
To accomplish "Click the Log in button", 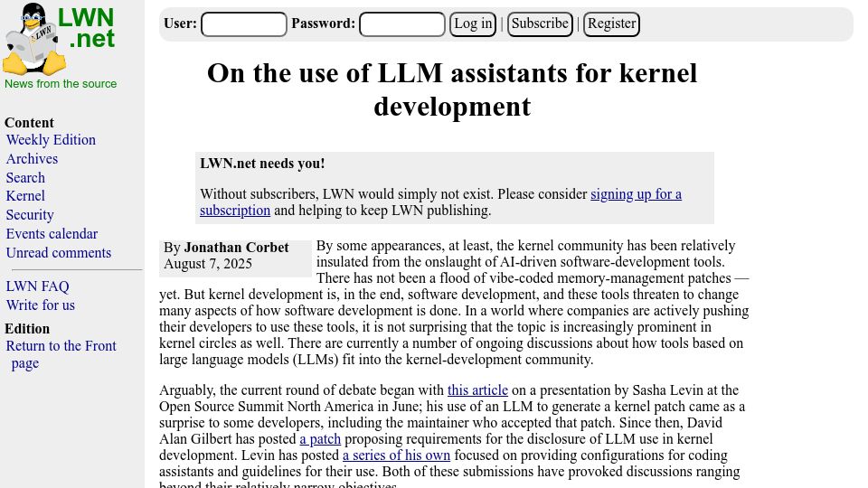I will point(473,24).
